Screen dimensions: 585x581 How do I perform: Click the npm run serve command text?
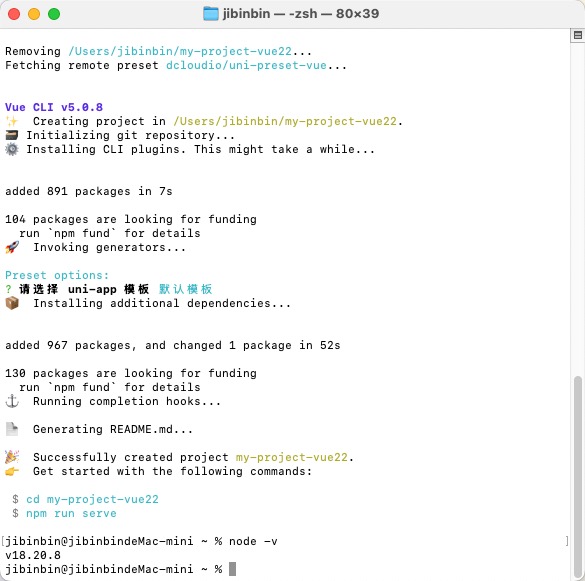pos(71,513)
